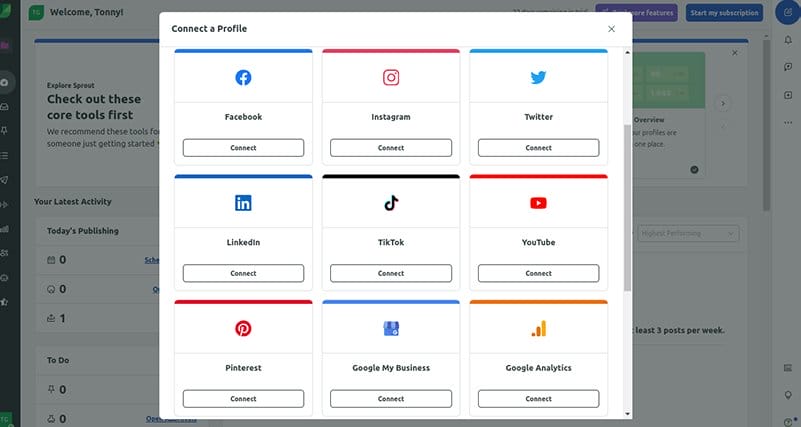Viewport: 801px width, 427px height.
Task: Click the pin icon in left sidebar
Action: 4,131
